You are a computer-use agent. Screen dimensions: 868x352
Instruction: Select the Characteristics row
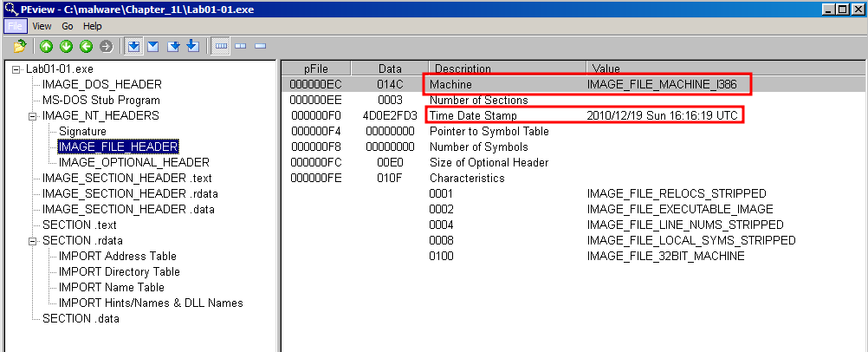pos(574,178)
